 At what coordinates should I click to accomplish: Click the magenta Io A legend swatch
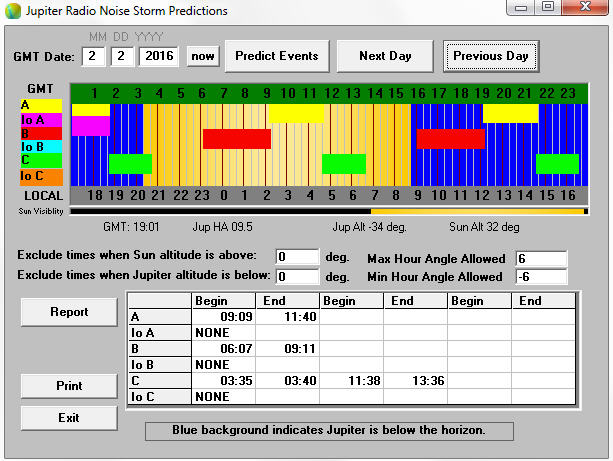(x=41, y=120)
